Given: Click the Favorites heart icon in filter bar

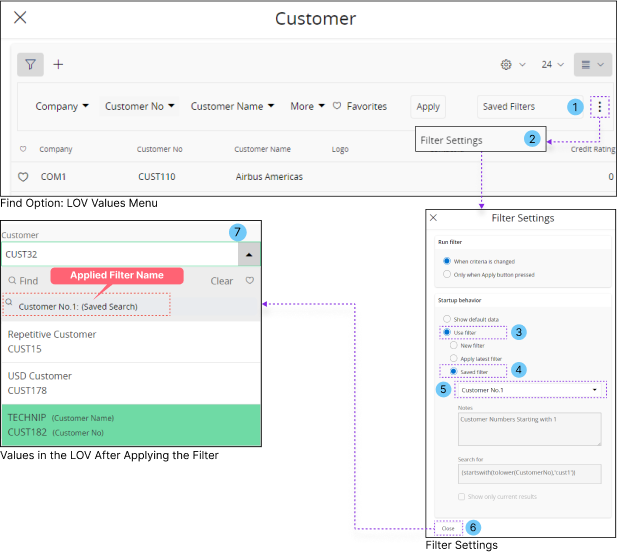Looking at the screenshot, I should click(337, 106).
